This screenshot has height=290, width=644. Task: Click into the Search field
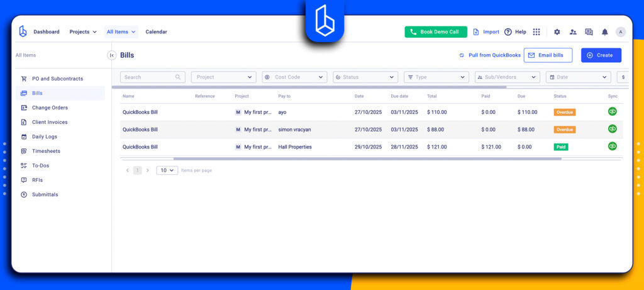tap(152, 77)
